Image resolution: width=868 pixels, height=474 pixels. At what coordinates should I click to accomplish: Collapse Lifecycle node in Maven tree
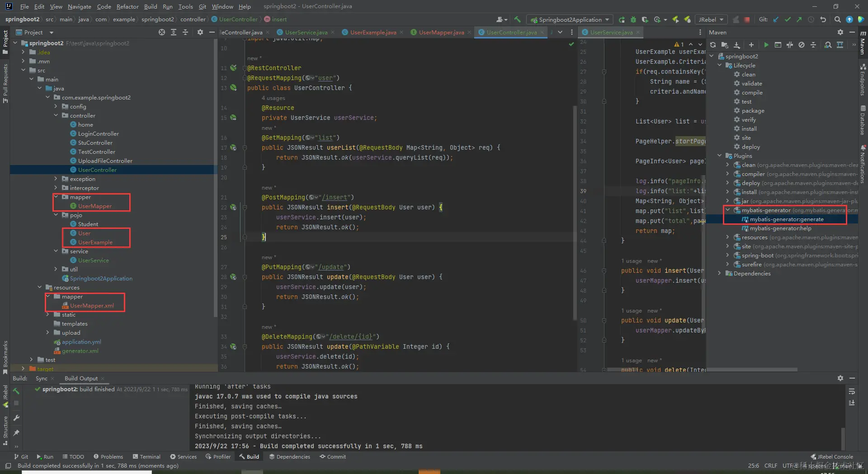(x=720, y=65)
